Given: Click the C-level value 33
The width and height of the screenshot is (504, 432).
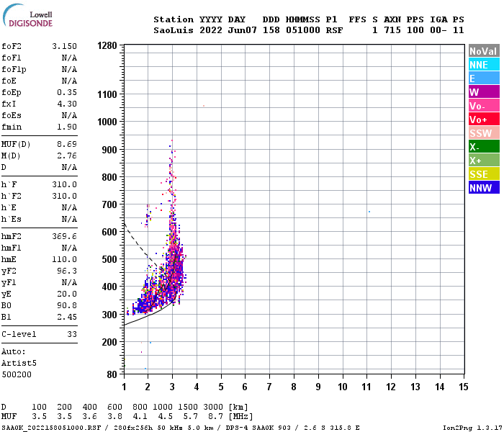Looking at the screenshot, I should (72, 334).
